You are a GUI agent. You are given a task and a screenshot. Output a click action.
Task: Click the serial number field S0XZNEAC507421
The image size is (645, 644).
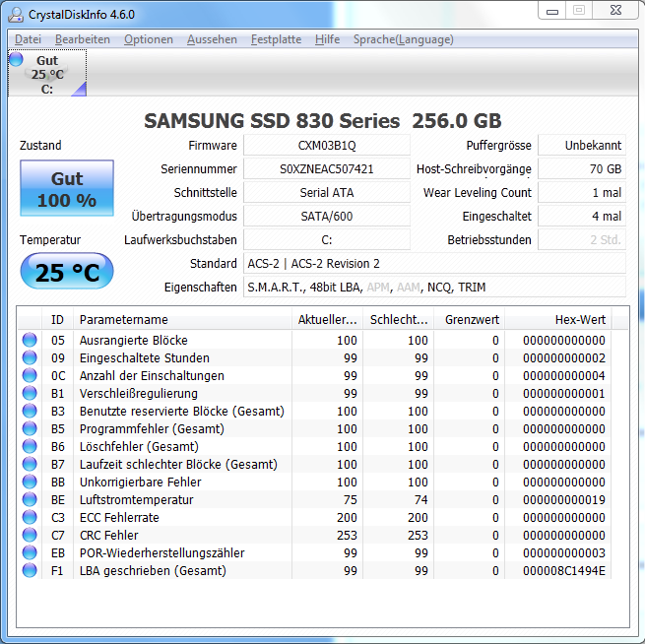click(327, 169)
